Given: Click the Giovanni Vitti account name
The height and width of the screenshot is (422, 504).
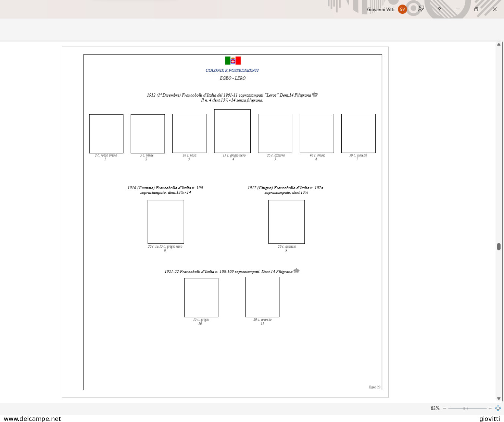Looking at the screenshot, I should (381, 9).
